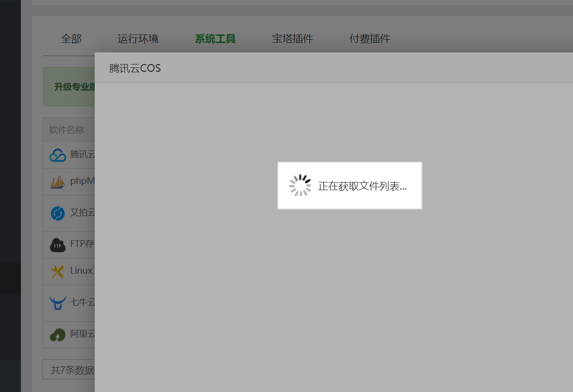This screenshot has height=392, width=573.
Task: Open the 宝塔插件 tab
Action: click(292, 39)
